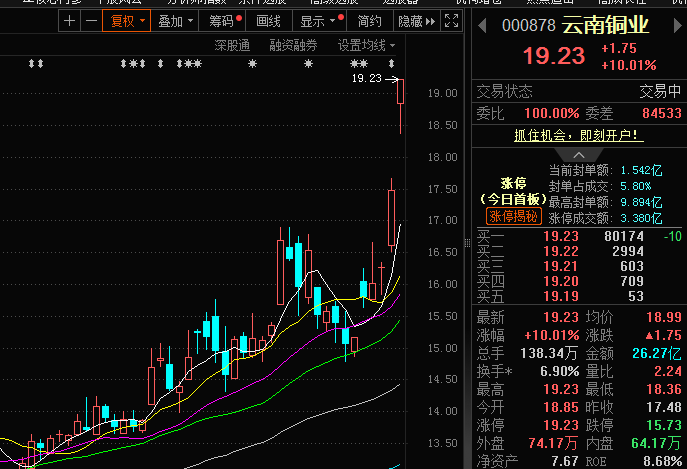Select the 画线 drawing tool
This screenshot has height=469, width=687.
pos(268,21)
